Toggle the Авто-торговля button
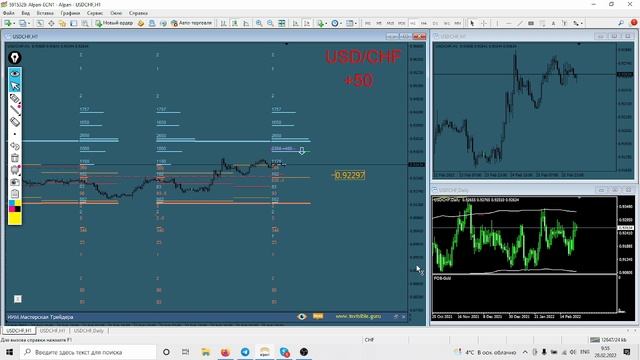The image size is (640, 360). point(191,23)
